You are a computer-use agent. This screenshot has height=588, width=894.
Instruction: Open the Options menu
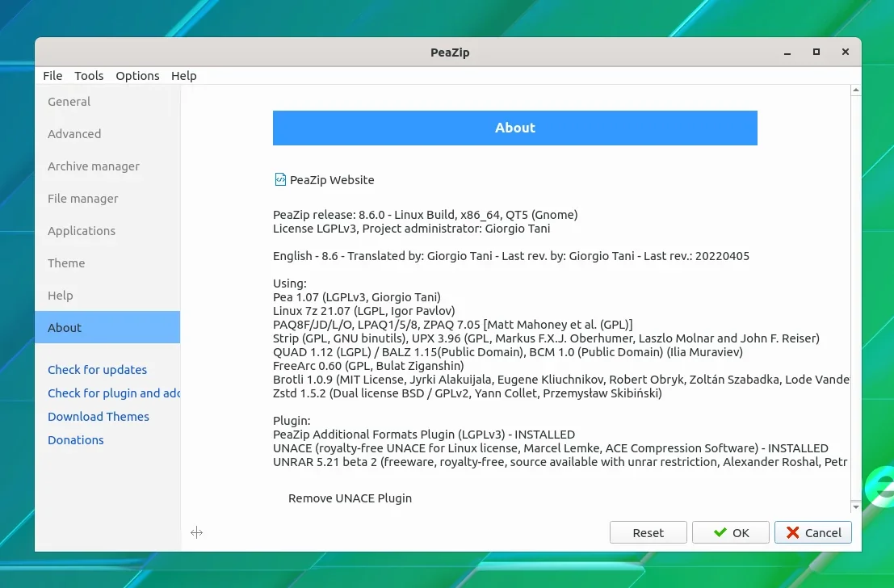point(137,76)
